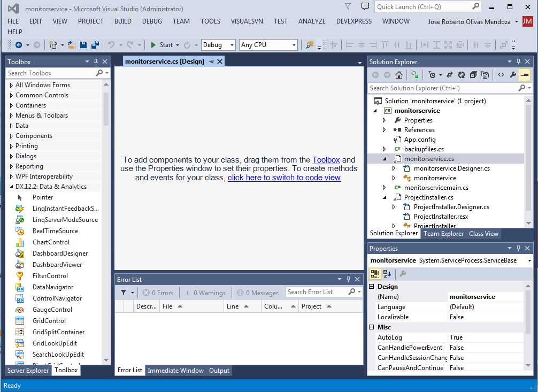538x392 pixels.
Task: Open Properties via wrench icon in Solution Explorer
Action: [512, 74]
